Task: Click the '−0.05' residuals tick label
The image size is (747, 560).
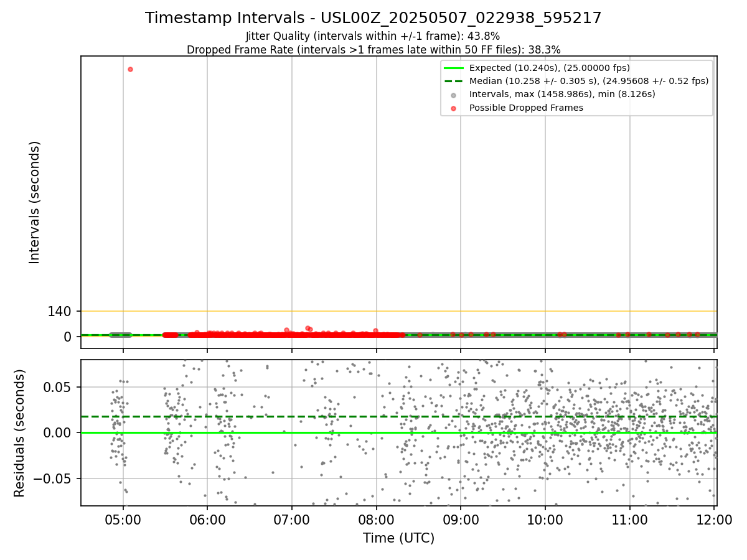Action: (x=52, y=478)
